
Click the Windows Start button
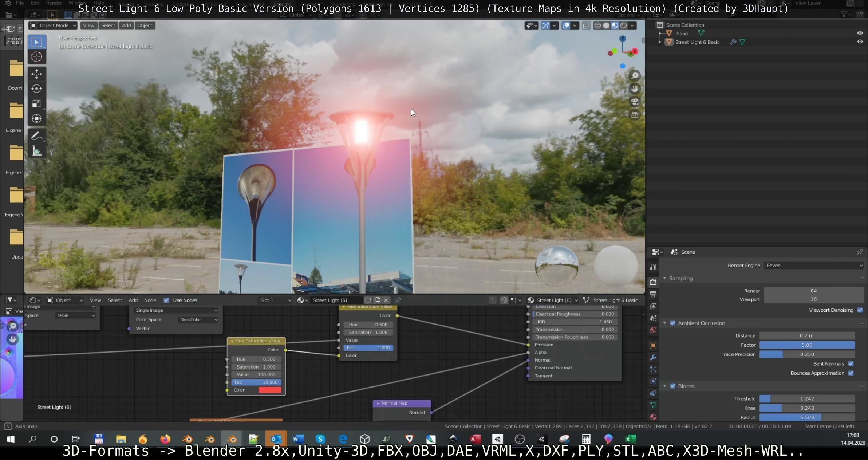pyautogui.click(x=11, y=439)
